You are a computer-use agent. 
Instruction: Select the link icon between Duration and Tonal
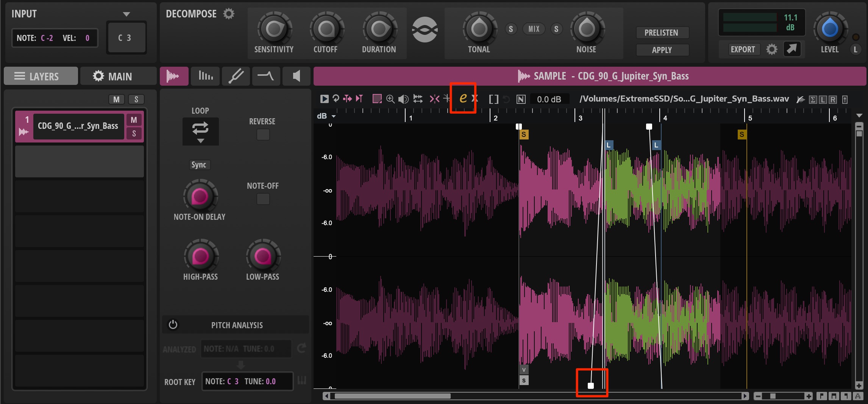(x=425, y=30)
